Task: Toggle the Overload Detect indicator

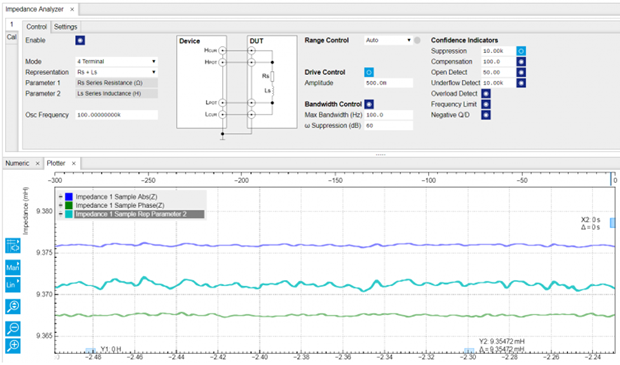Action: [x=486, y=94]
